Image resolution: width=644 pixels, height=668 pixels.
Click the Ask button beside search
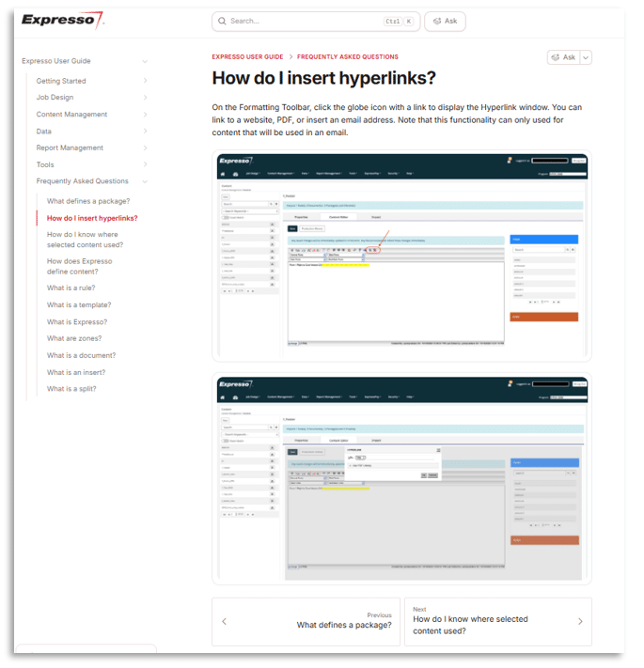445,21
